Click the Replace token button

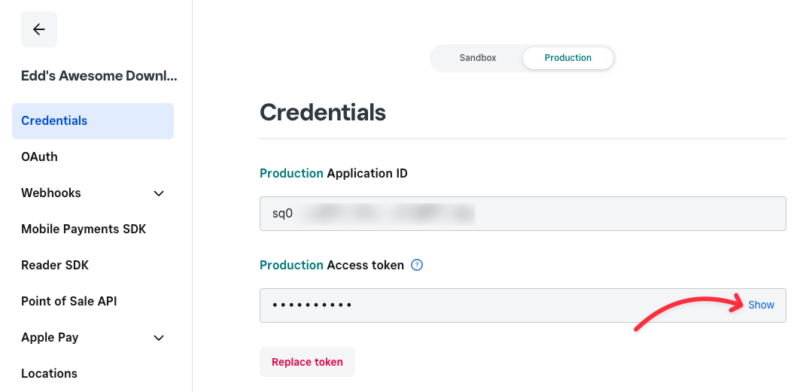click(x=307, y=362)
